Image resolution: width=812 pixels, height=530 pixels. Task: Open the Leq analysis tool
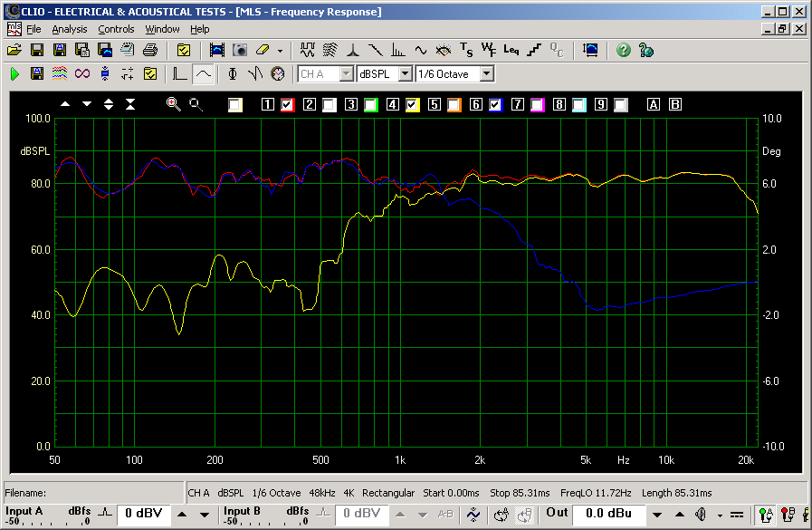click(x=511, y=50)
